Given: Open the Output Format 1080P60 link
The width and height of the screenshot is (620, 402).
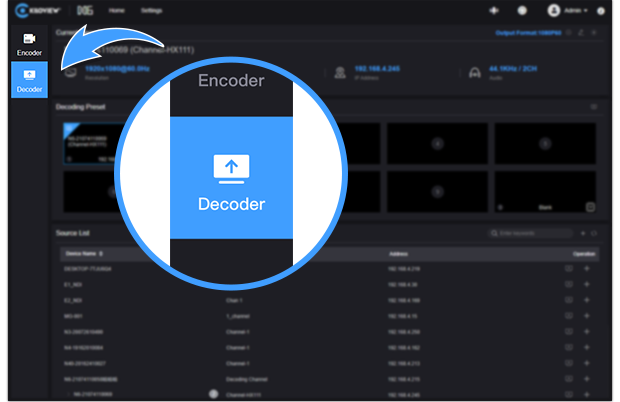Looking at the screenshot, I should (528, 33).
